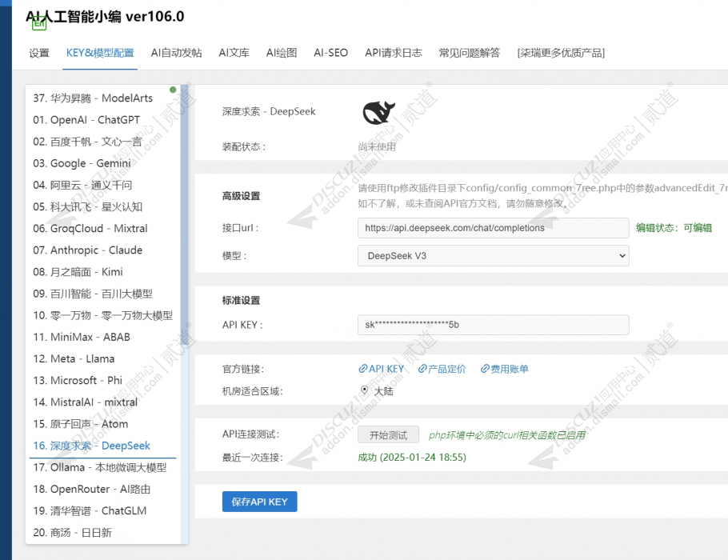Open the 费用账单 link
Screen dimensions: 728x560
click(504, 369)
